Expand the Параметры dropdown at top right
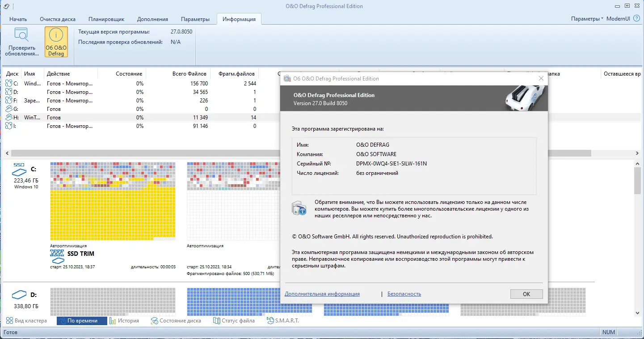Viewport: 644px width, 339px height. click(x=587, y=19)
